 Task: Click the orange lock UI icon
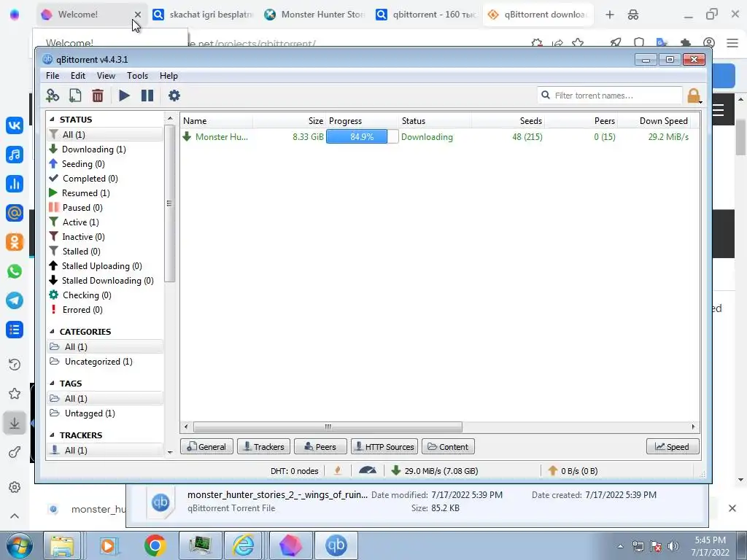tap(693, 96)
